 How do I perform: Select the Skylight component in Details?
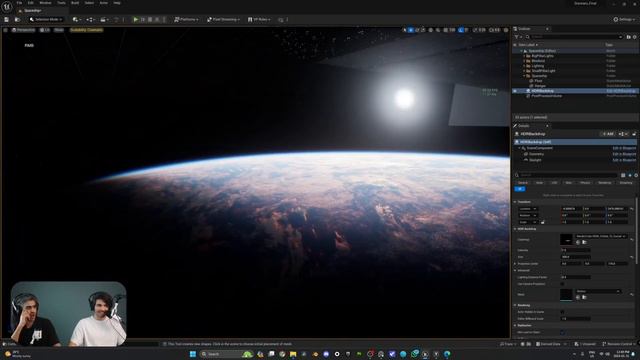click(535, 160)
